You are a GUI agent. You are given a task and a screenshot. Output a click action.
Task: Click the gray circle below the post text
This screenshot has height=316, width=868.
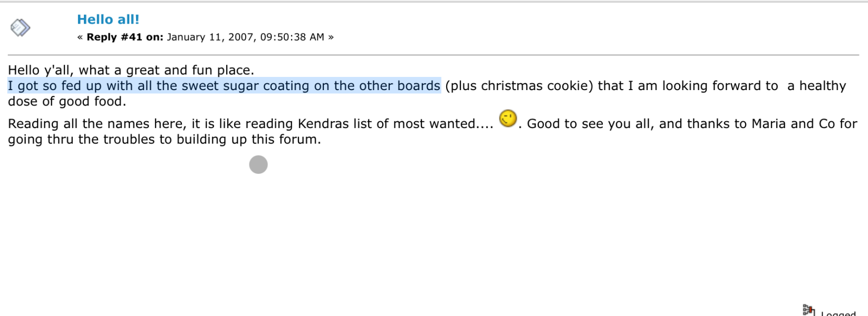[258, 165]
